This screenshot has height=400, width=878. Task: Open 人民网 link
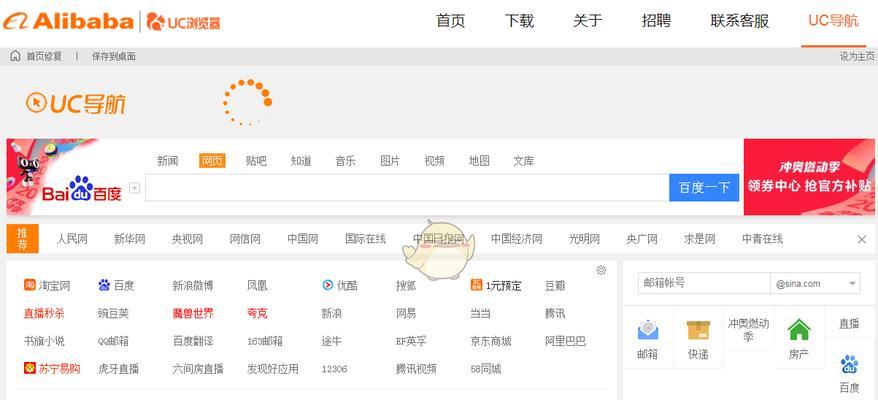72,239
